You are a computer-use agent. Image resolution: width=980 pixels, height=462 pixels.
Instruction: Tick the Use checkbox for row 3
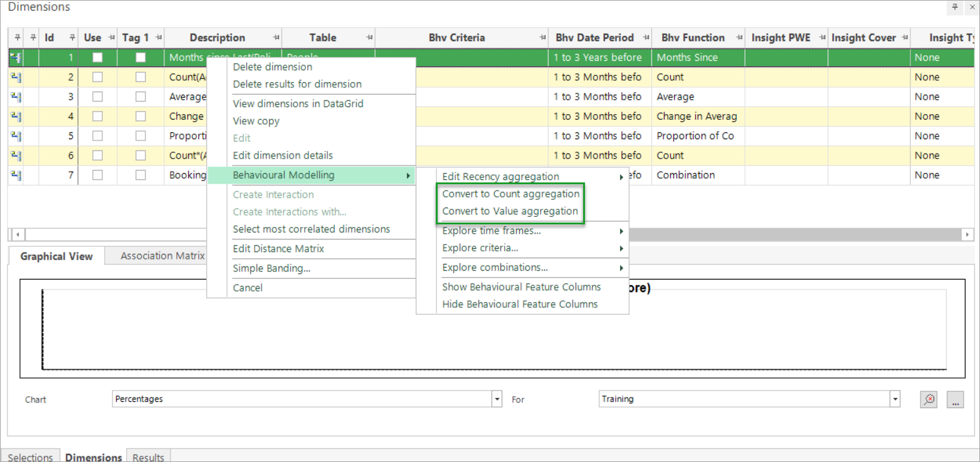[98, 97]
